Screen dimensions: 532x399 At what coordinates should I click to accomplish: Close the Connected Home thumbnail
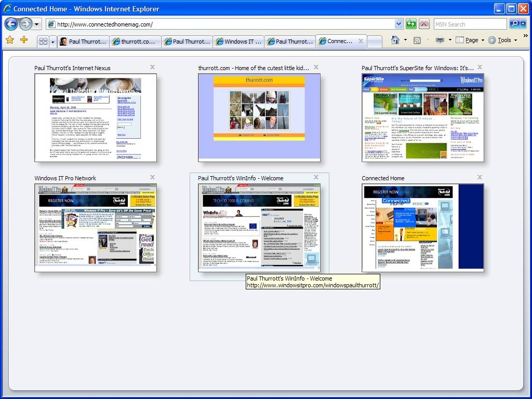[480, 177]
